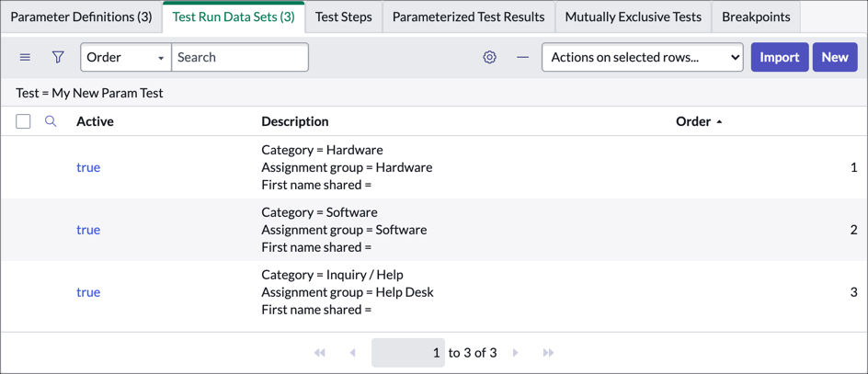Open the true link in Software row

click(88, 230)
